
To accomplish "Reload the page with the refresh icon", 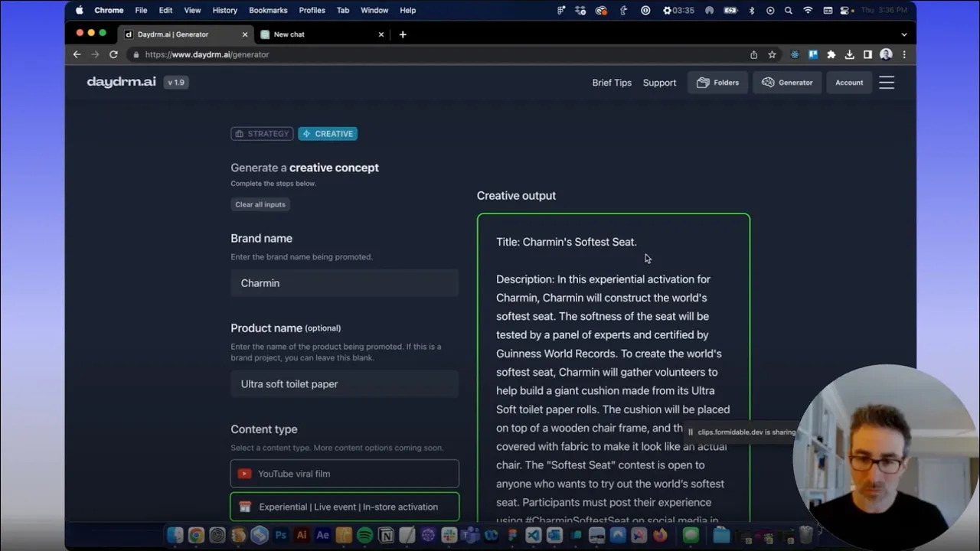I will 113,54.
